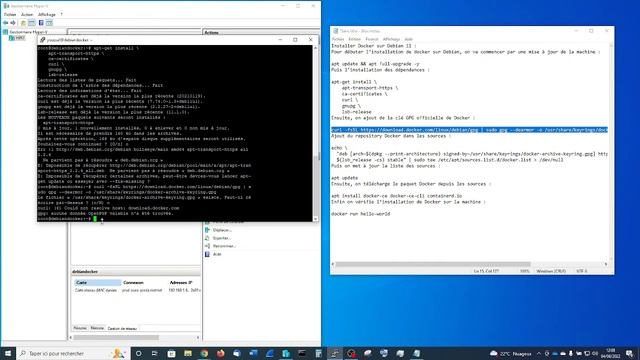Viewport: 640px width, 360px height.
Task: Click the terminal scrollbar down arrow
Action: [x=316, y=219]
